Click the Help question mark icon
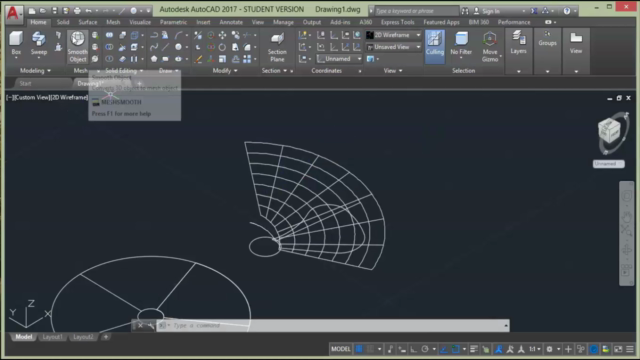The height and width of the screenshot is (360, 640). [567, 11]
